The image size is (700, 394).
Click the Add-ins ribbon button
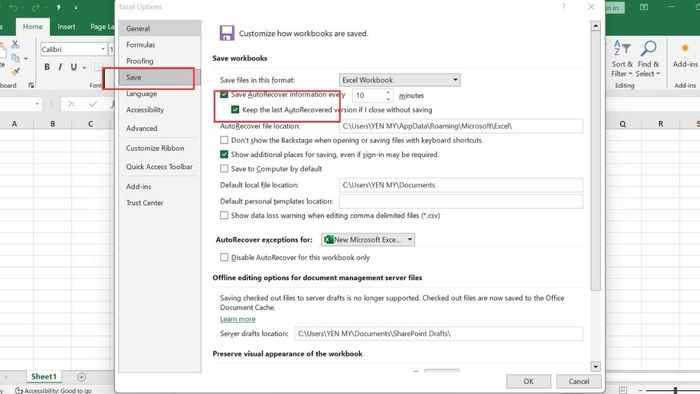pyautogui.click(x=685, y=56)
